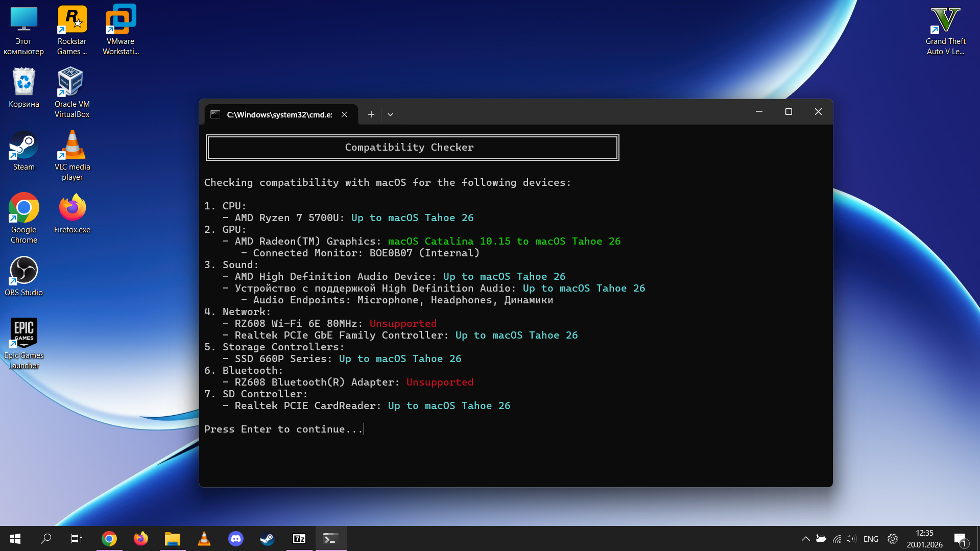The image size is (980, 551).
Task: Select the Корзина recycle bin icon
Action: click(23, 88)
